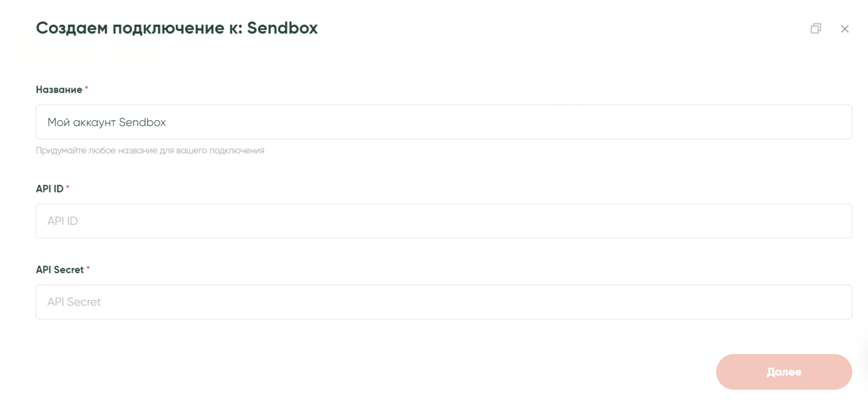Click the 'API Secret' placeholder text
Screen dimensions: 868x405
click(74, 302)
